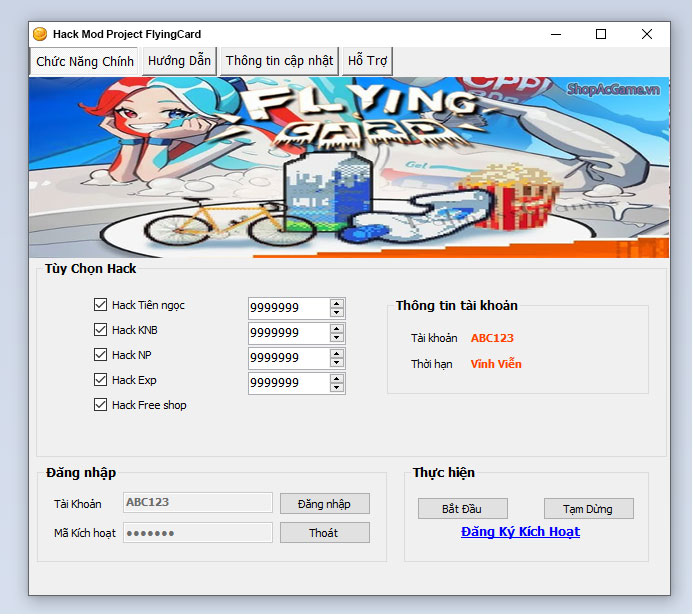Click the Thoát button
Image resolution: width=693 pixels, height=616 pixels.
point(325,533)
